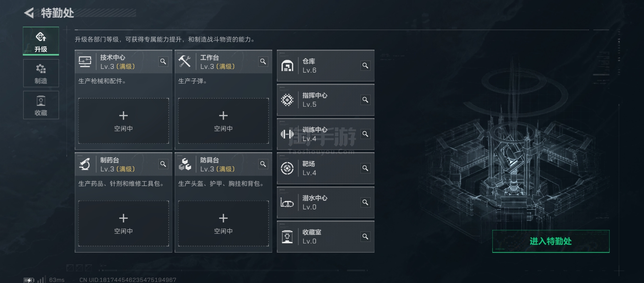Click the 收藏室 magnifier icon

[x=365, y=237]
